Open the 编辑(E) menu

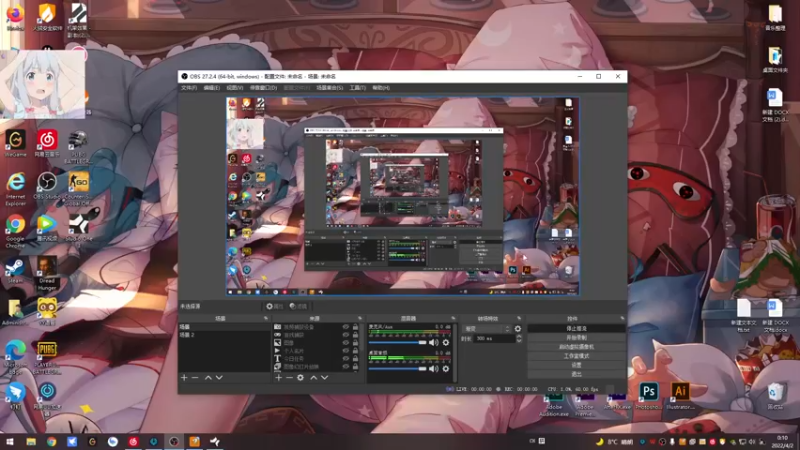212,88
